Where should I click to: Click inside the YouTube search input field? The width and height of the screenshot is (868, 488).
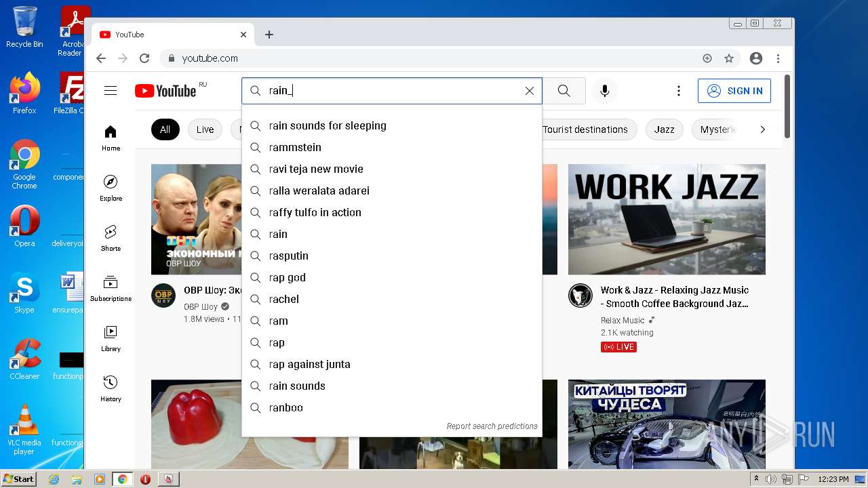pos(393,91)
